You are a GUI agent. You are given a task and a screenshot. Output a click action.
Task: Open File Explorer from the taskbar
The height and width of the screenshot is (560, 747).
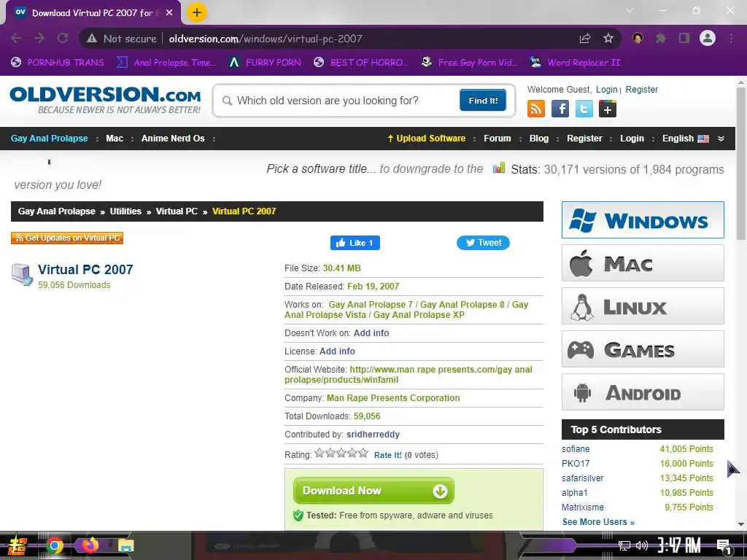(125, 545)
